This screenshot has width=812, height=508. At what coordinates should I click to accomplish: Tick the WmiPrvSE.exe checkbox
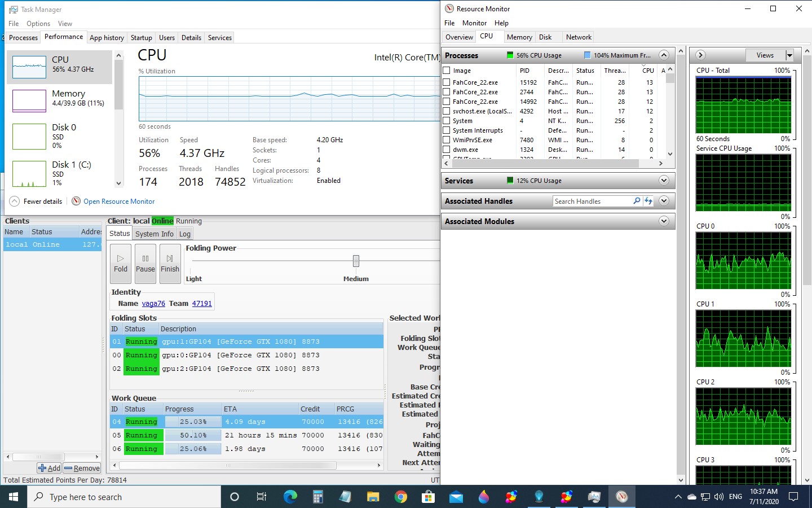point(447,140)
